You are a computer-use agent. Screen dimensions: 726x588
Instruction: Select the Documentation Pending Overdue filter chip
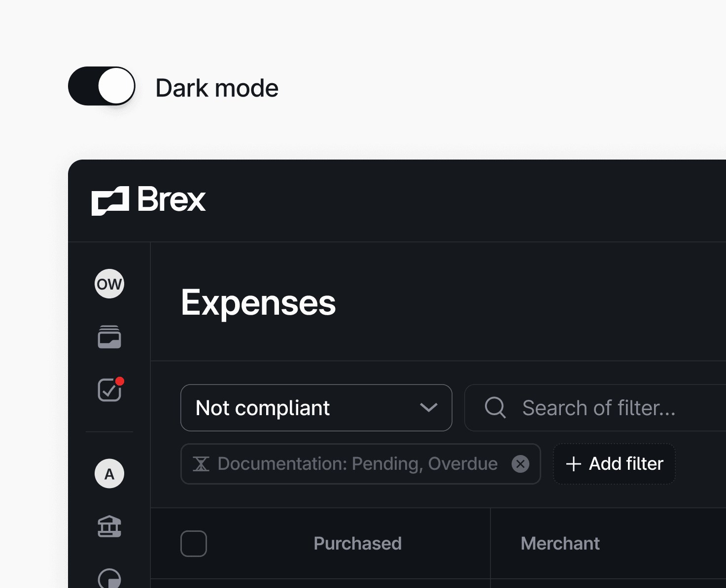[357, 463]
